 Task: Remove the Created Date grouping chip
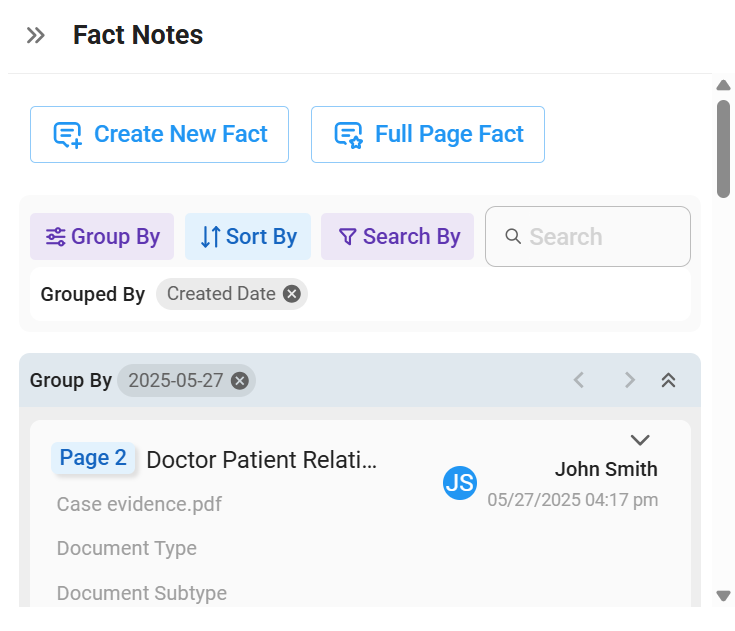(x=292, y=294)
